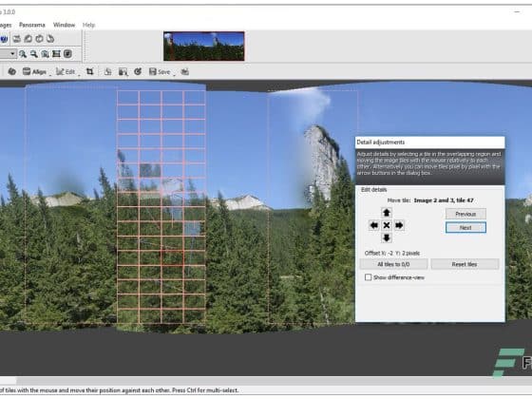532x399 pixels.
Task: Click the Save toolbar button
Action: click(x=160, y=71)
